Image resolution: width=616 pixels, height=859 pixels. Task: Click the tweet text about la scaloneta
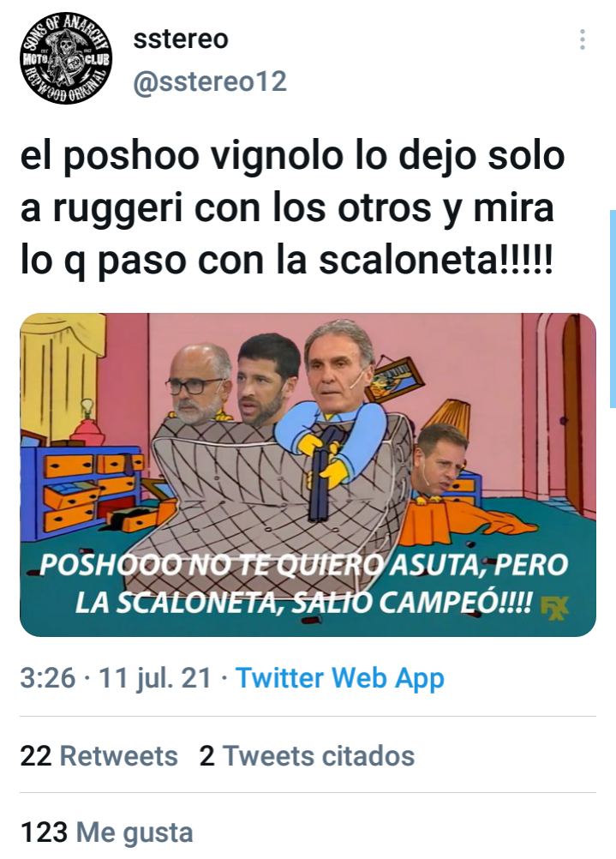pyautogui.click(x=292, y=208)
